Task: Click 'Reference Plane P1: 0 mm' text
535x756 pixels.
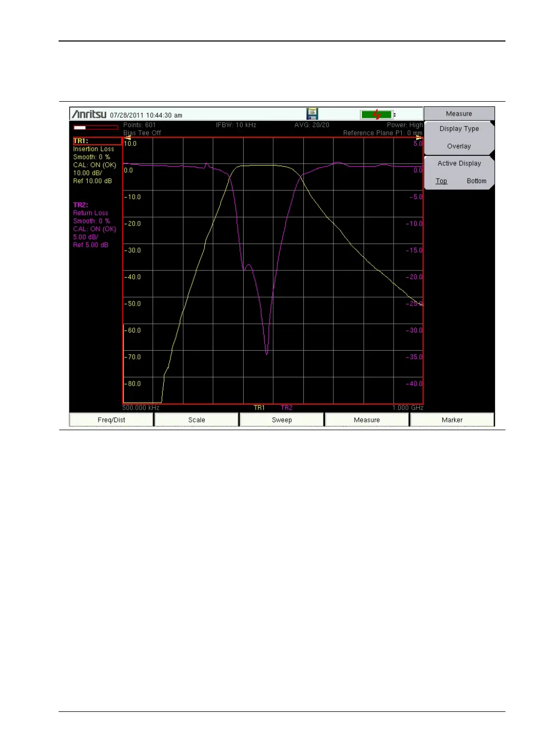Action: (x=383, y=133)
